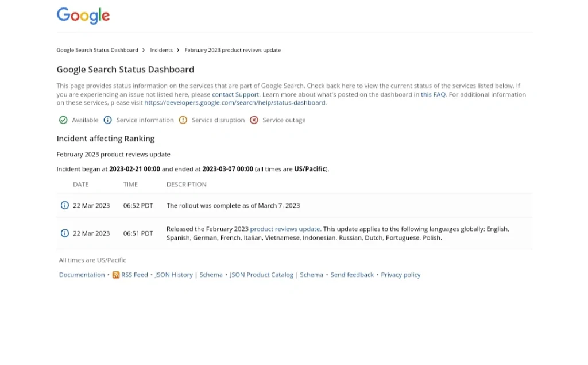
Task: Click incident end time 2023-03-07 00:00
Action: click(x=227, y=169)
